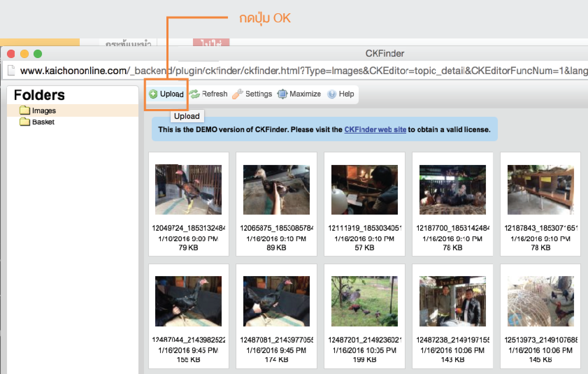
Task: Click the page icon in address bar
Action: click(12, 71)
